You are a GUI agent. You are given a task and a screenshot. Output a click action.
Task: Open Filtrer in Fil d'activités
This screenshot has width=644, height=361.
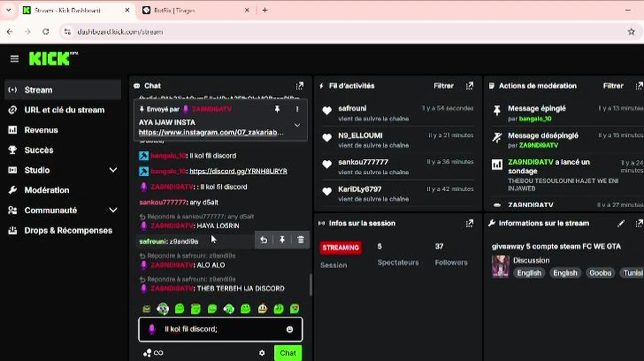point(443,86)
